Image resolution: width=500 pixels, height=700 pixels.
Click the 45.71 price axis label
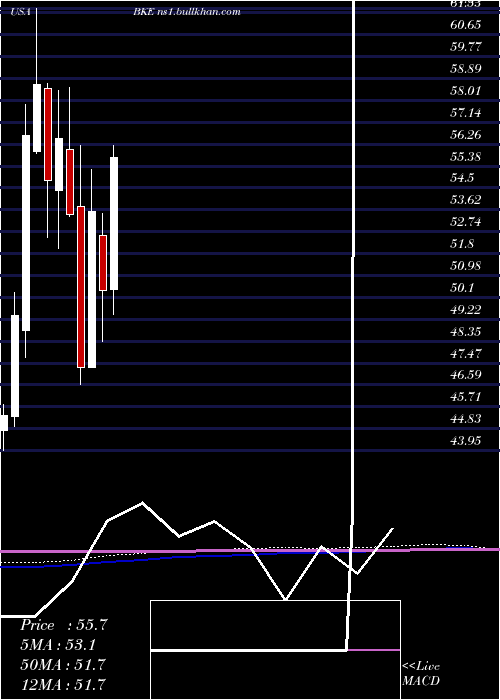466,396
